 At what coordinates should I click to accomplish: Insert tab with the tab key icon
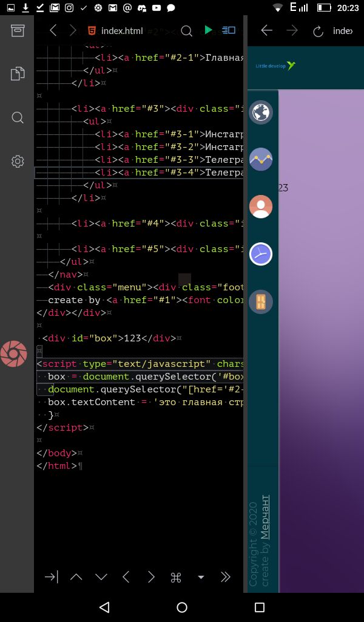point(52,577)
